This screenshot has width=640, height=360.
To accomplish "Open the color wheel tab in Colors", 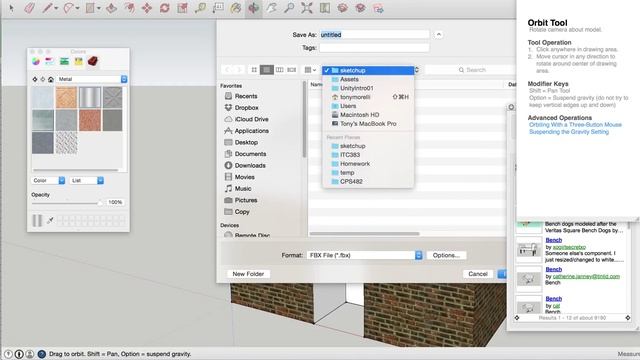I will 36,61.
